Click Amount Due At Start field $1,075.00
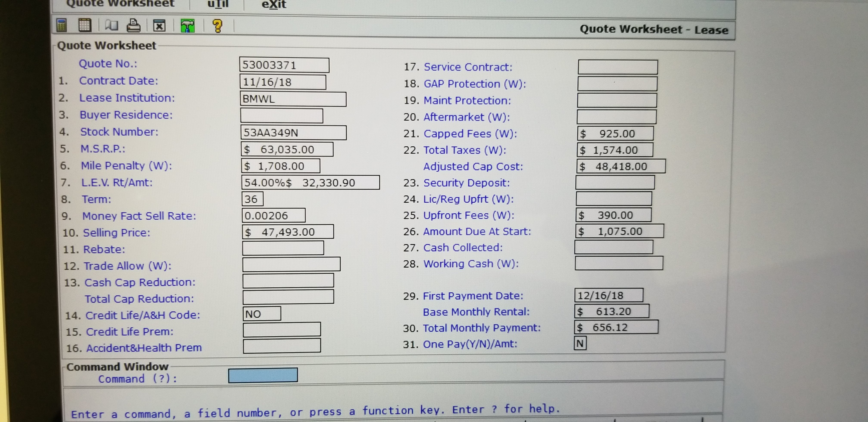 click(620, 231)
